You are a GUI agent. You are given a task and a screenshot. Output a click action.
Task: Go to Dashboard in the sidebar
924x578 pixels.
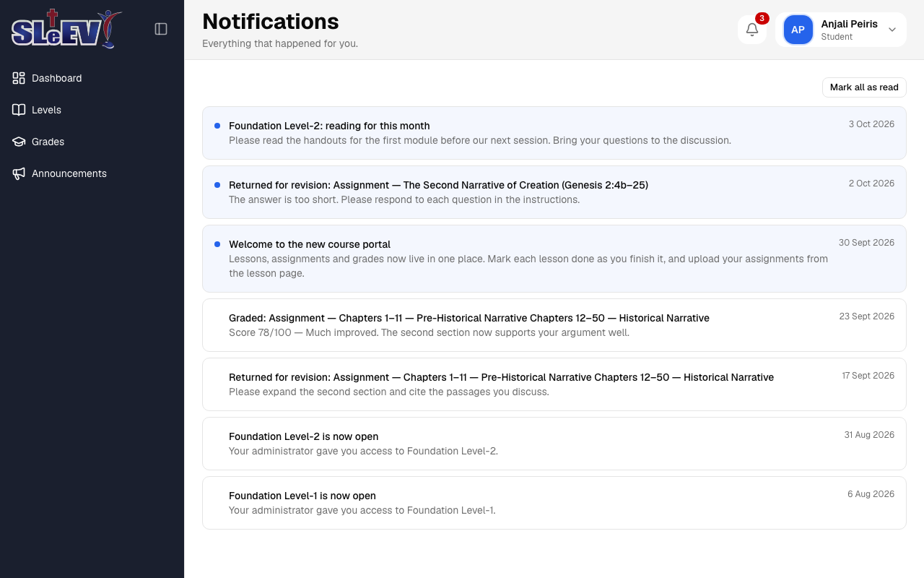(92, 78)
